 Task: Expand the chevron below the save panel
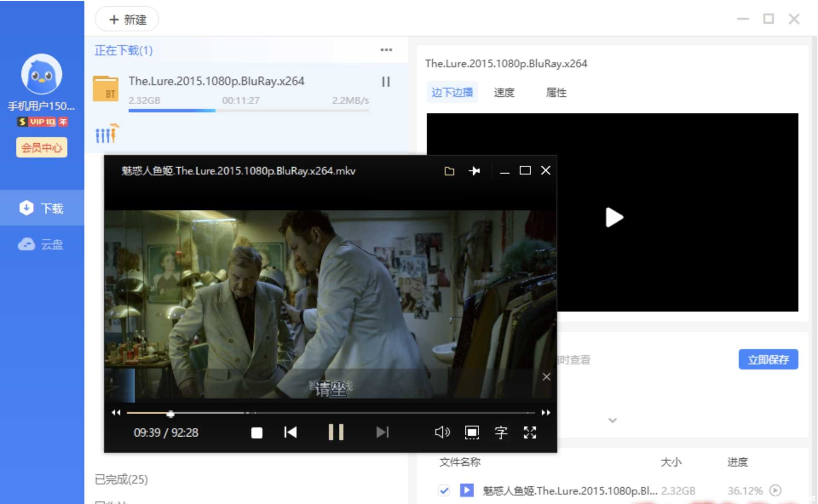pos(612,421)
